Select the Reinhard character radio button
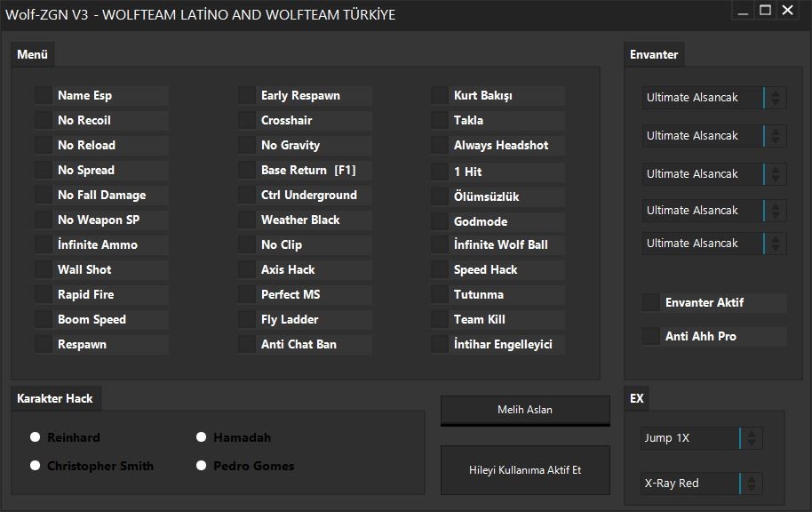Viewport: 812px width, 512px height. (36, 436)
